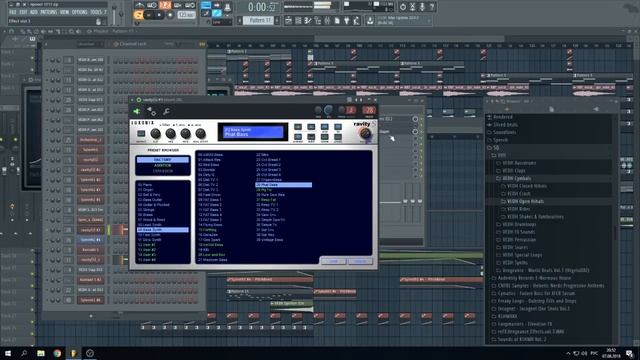Viewport: 640px width, 360px height.
Task: Select the ADDITION preset bank
Action: 162,165
